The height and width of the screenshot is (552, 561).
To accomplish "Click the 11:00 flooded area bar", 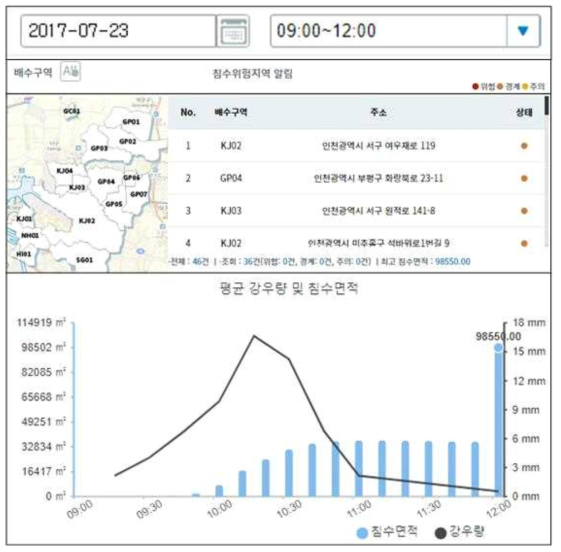I will 359,469.
